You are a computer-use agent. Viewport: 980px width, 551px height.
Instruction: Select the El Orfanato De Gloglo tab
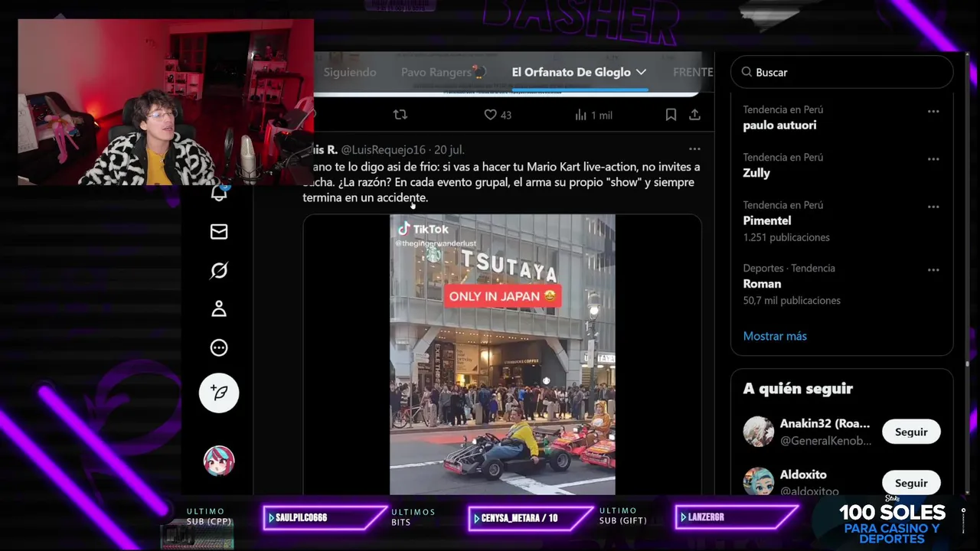pyautogui.click(x=571, y=72)
